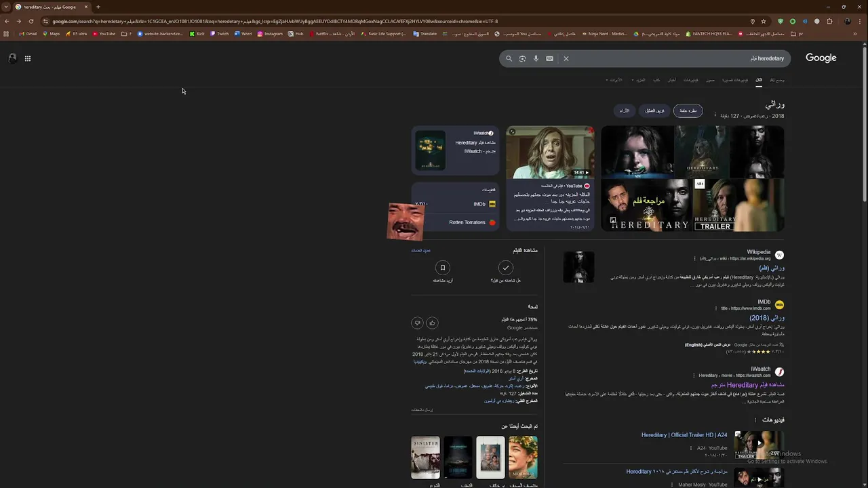868x488 pixels.
Task: Select the cast (فريق التمثيل) chip
Action: [654, 110]
